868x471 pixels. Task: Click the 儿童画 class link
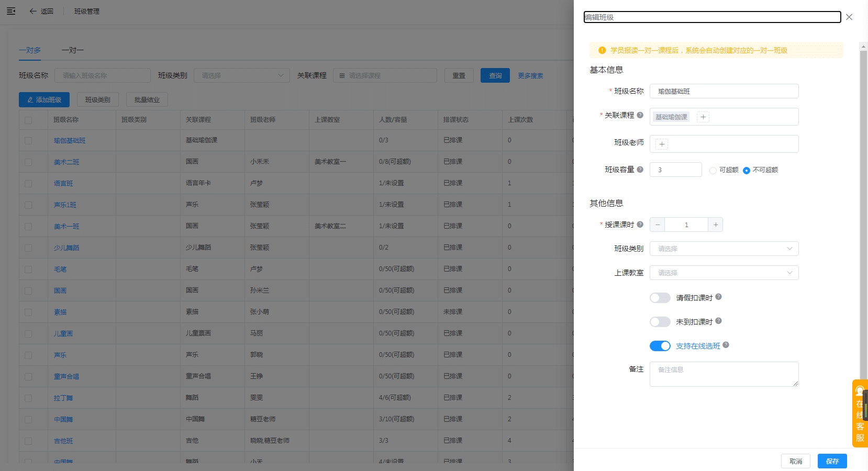[63, 334]
